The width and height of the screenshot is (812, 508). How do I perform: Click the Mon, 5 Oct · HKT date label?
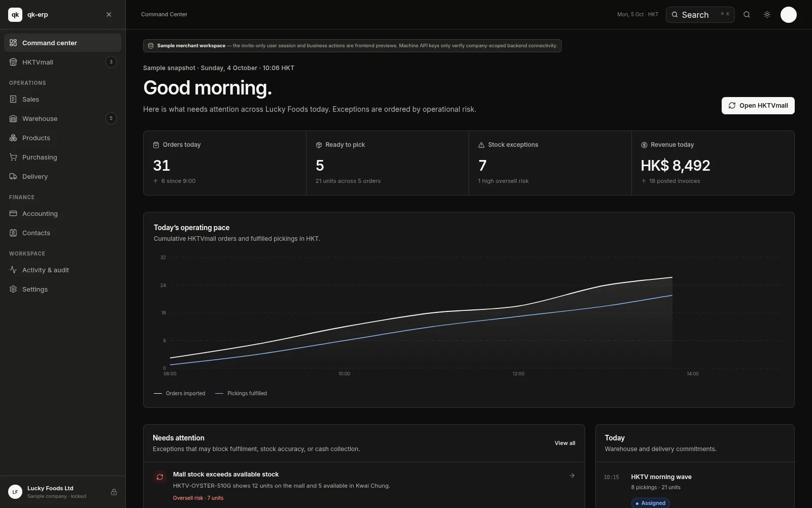[x=637, y=14]
